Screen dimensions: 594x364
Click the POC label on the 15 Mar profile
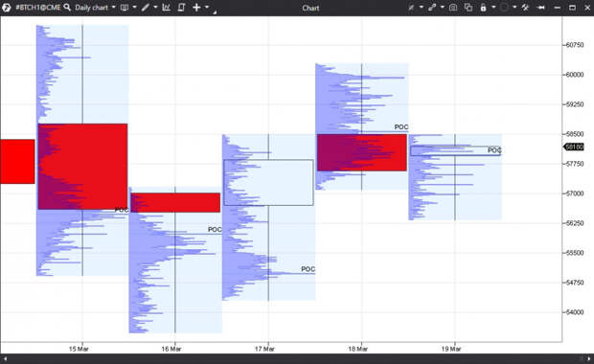[x=122, y=210]
